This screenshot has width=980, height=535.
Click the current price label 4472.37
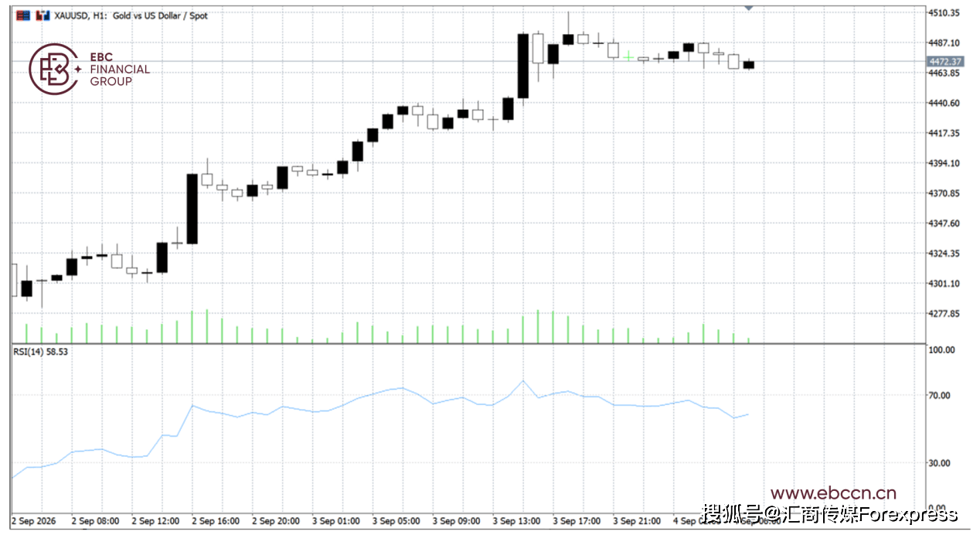pyautogui.click(x=944, y=61)
